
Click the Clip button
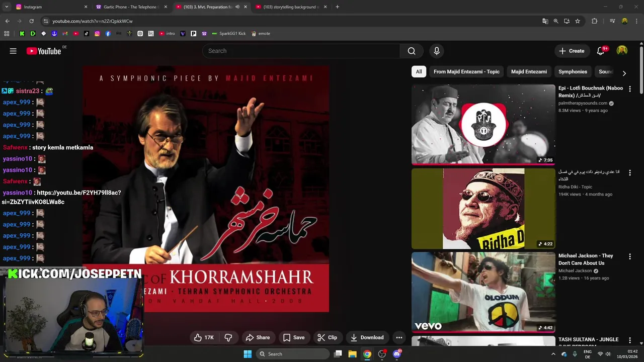click(x=327, y=338)
